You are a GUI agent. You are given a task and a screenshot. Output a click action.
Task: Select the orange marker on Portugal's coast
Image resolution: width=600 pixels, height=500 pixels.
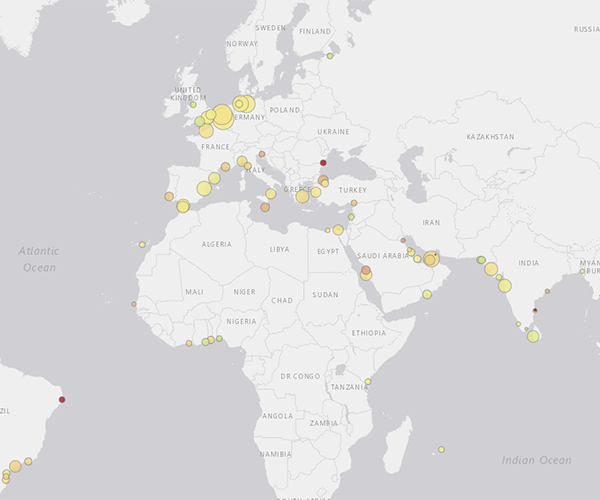coord(169,196)
